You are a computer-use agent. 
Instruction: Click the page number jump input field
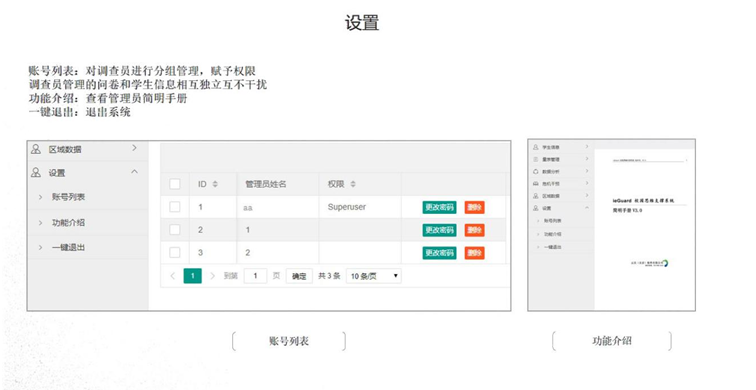point(255,276)
